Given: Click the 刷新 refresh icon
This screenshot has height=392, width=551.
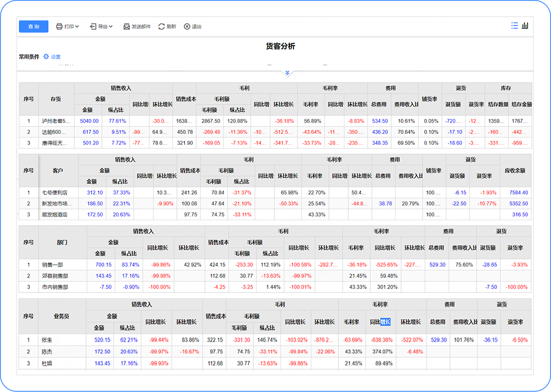Looking at the screenshot, I should (x=161, y=26).
